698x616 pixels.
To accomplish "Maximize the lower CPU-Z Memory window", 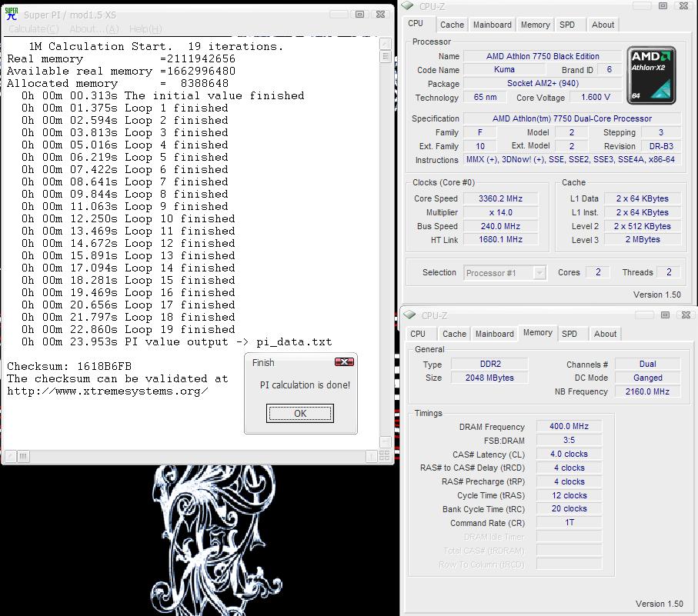I will coord(665,315).
